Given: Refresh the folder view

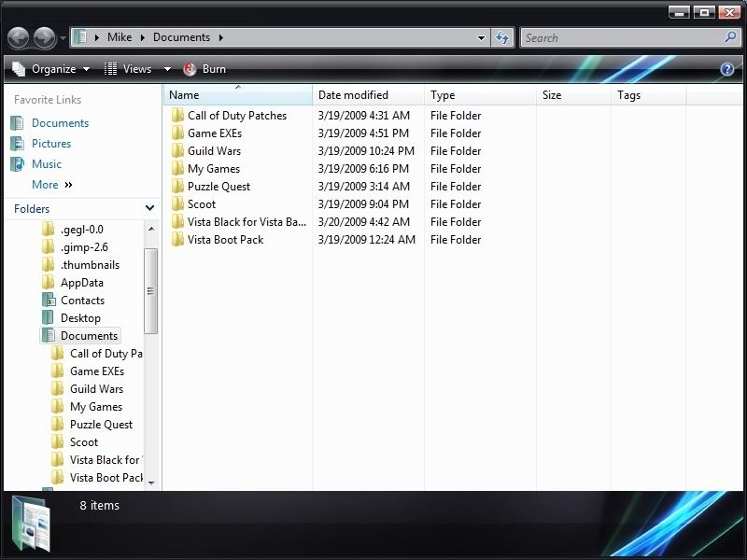Looking at the screenshot, I should coord(502,37).
